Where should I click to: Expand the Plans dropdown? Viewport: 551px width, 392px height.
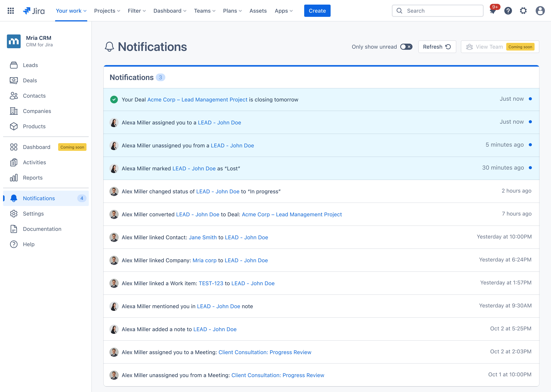pos(232,11)
